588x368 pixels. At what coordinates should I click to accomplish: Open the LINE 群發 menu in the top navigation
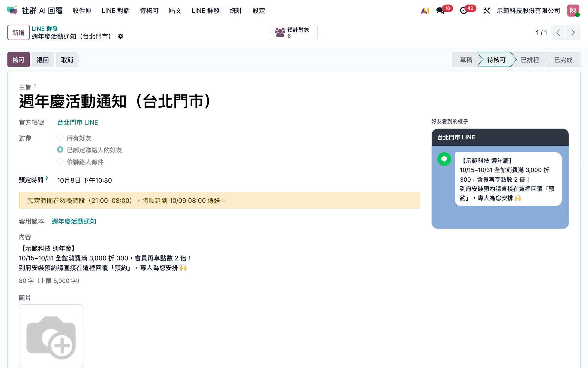coord(205,11)
